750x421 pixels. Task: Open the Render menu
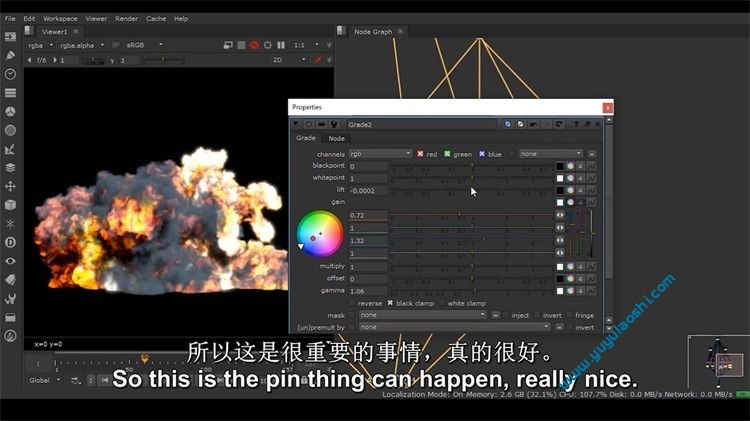126,19
